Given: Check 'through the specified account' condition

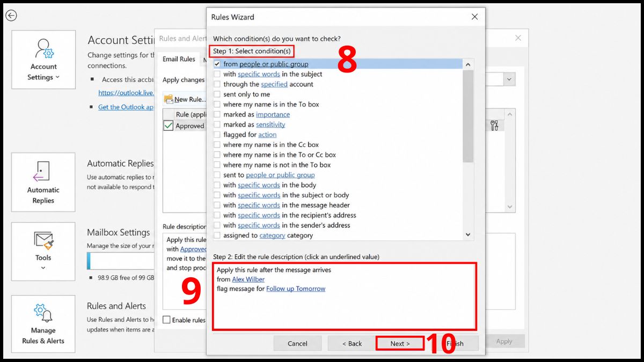Looking at the screenshot, I should [217, 84].
